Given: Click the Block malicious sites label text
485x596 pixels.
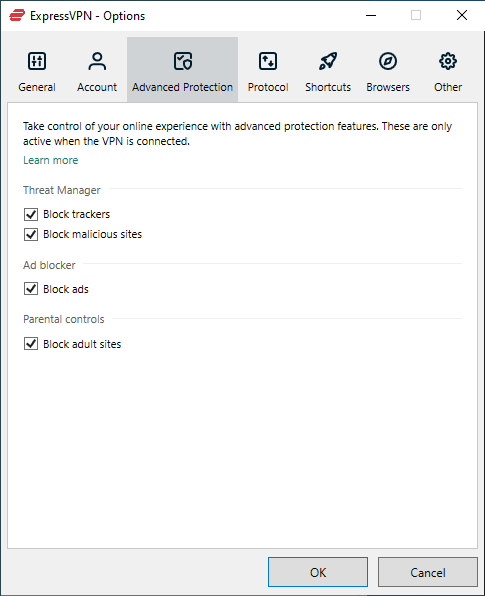Looking at the screenshot, I should 92,234.
